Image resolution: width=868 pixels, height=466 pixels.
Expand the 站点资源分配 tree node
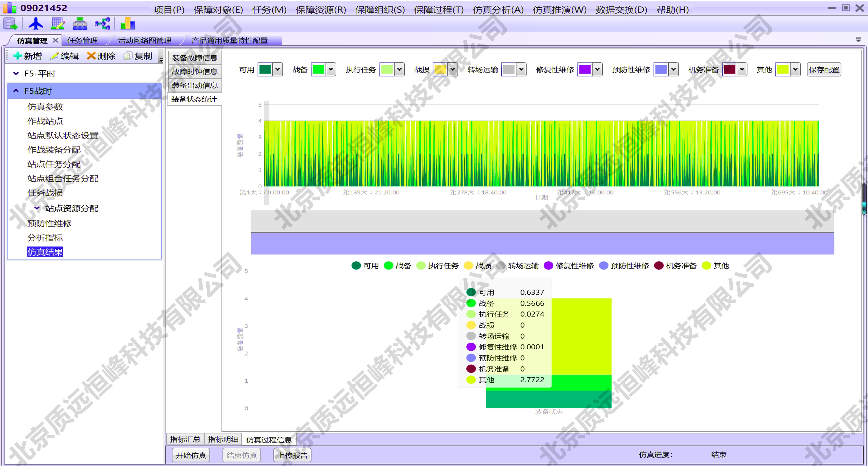37,208
